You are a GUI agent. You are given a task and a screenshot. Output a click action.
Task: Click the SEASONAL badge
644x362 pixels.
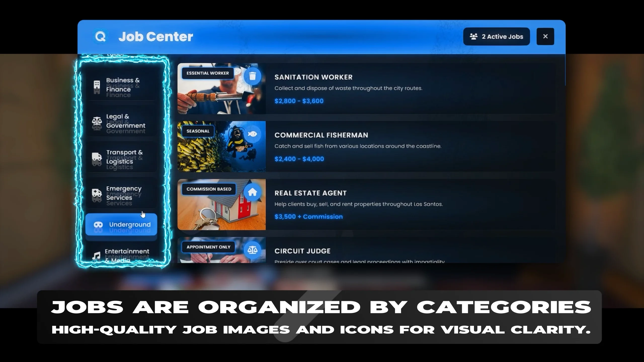[198, 131]
